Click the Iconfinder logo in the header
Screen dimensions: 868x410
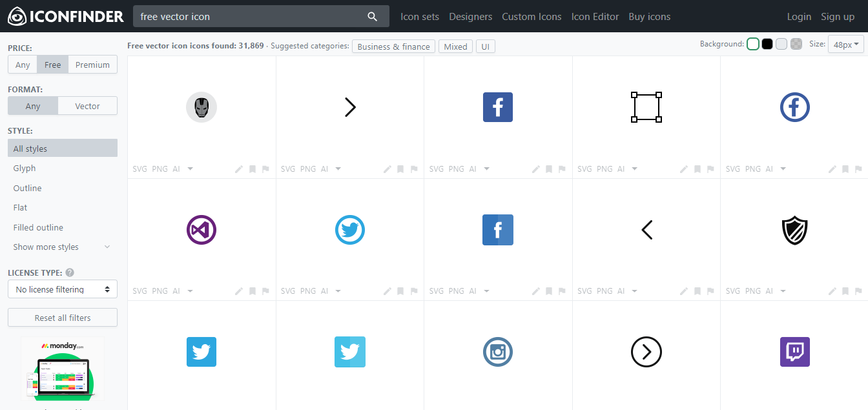(65, 17)
